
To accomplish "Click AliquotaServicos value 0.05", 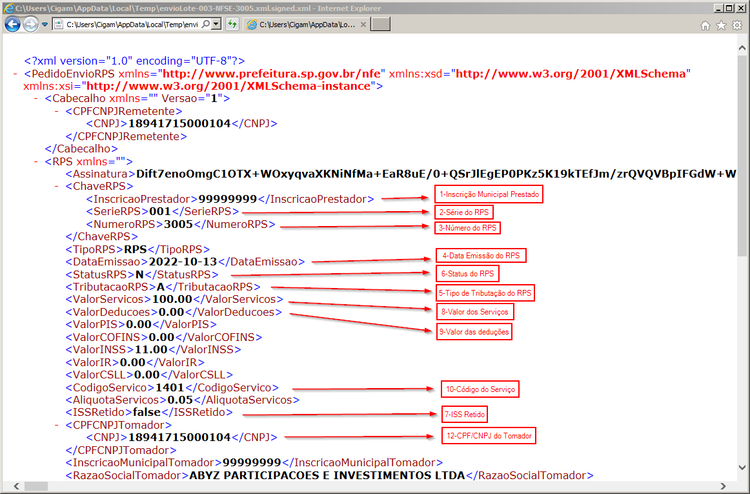I will (x=180, y=400).
